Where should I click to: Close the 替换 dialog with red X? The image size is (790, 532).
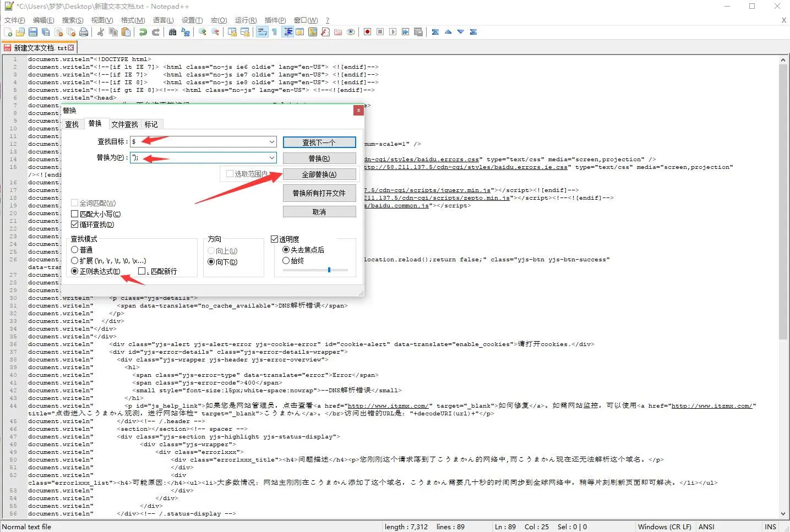click(358, 110)
